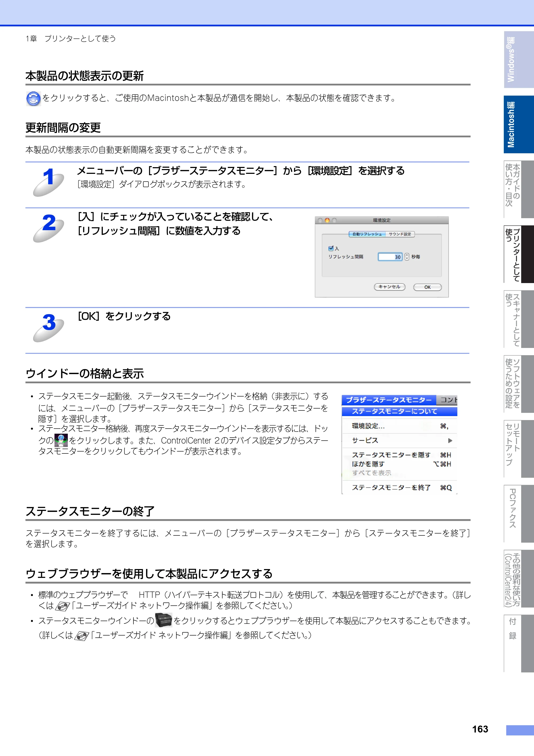Click the Status Monitor dock icon
The image size is (534, 756).
click(x=61, y=440)
